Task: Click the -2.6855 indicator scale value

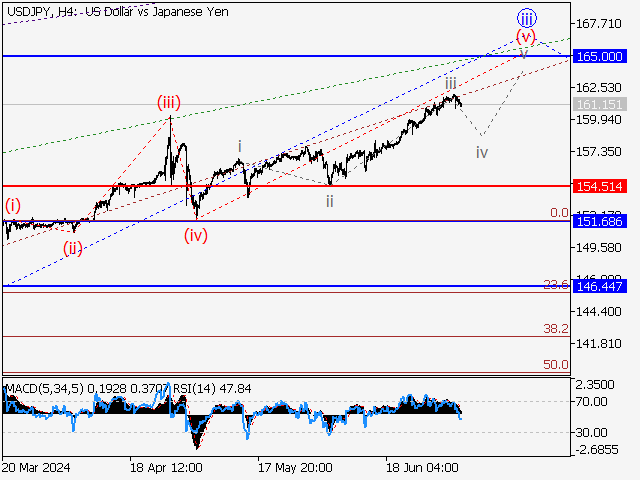Action: [597, 450]
